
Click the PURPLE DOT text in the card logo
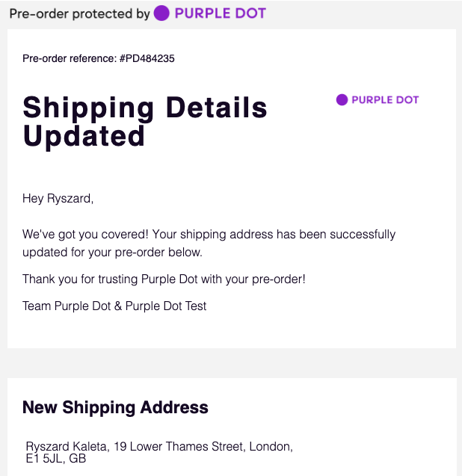click(x=385, y=99)
